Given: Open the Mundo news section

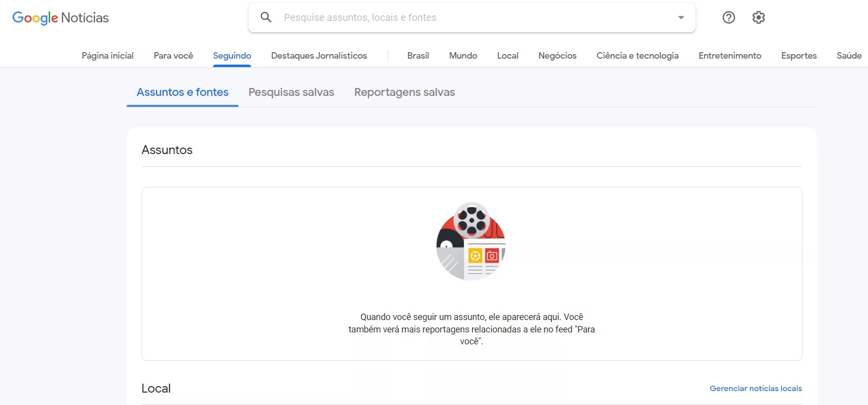Looking at the screenshot, I should [x=463, y=56].
